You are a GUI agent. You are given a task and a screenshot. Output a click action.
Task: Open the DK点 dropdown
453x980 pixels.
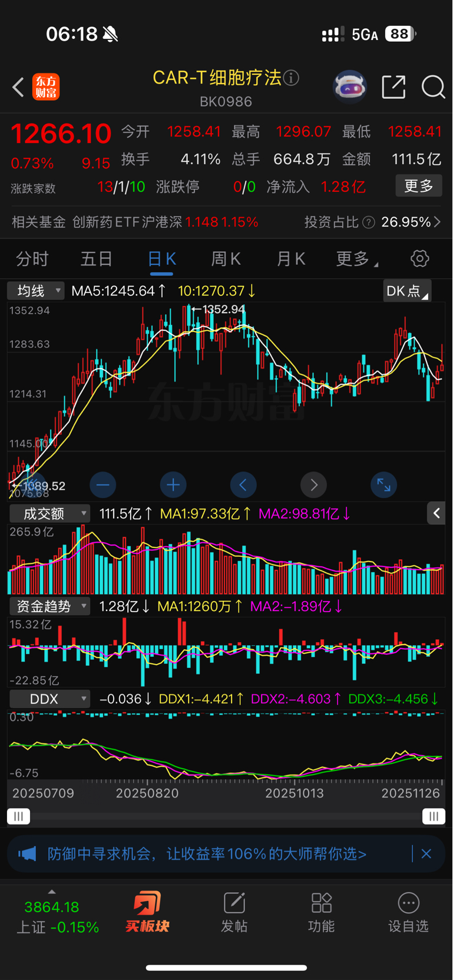[x=407, y=291]
